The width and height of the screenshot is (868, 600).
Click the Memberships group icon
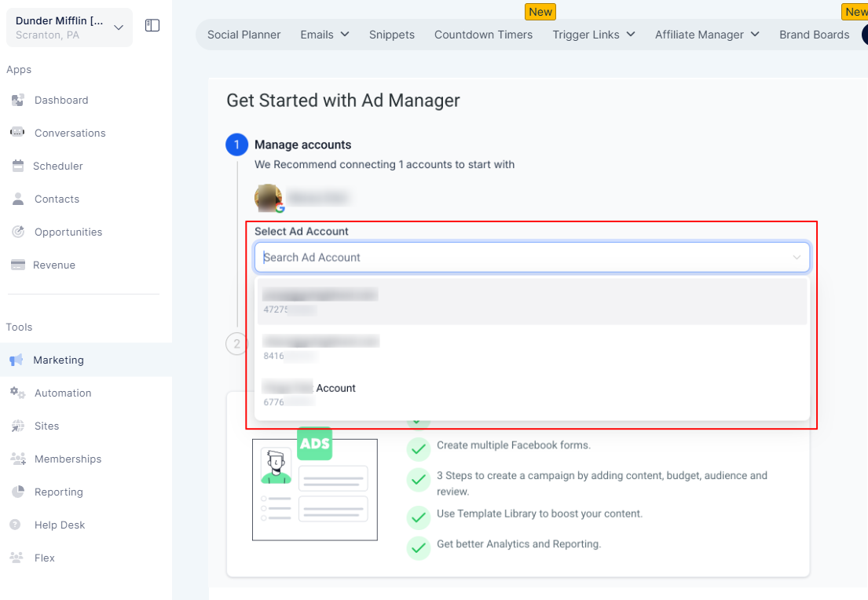(x=18, y=459)
